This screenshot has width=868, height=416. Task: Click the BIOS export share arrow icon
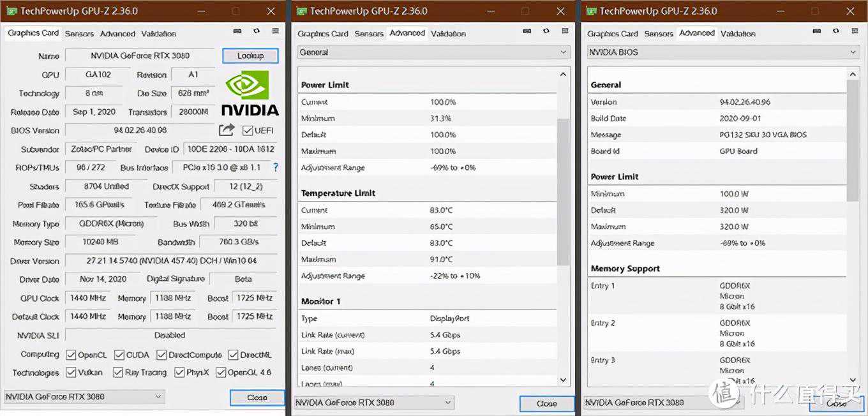point(227,130)
